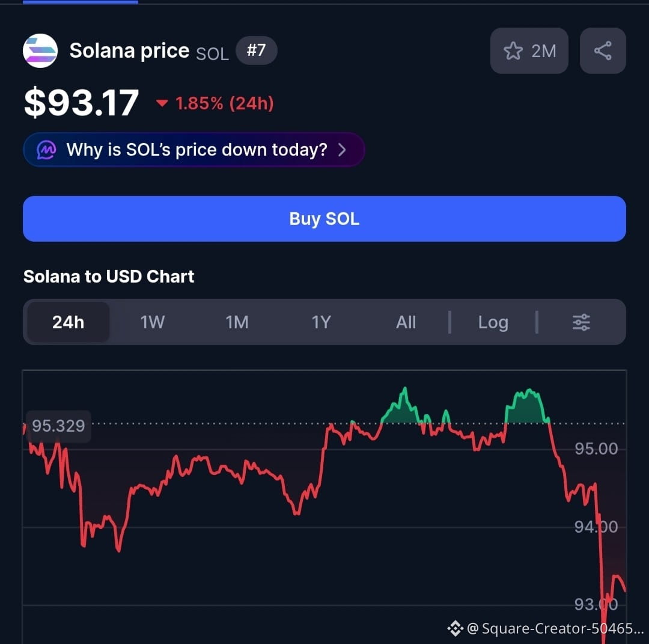Switch chart to 1W range
This screenshot has width=649, height=644.
[152, 322]
